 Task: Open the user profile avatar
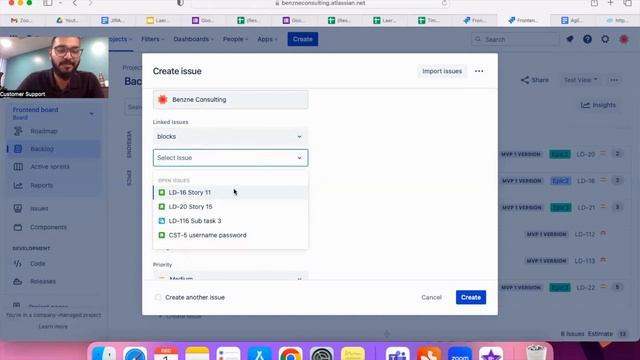[x=624, y=39]
